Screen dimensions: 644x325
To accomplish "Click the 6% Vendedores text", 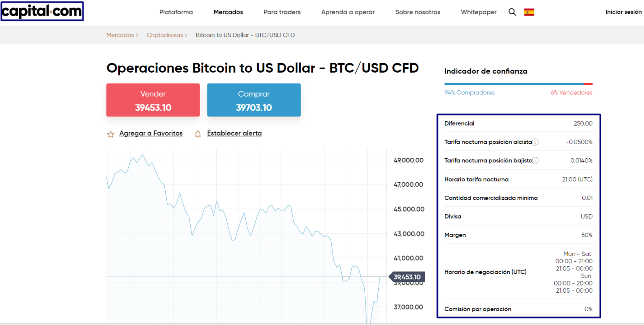I will (571, 93).
